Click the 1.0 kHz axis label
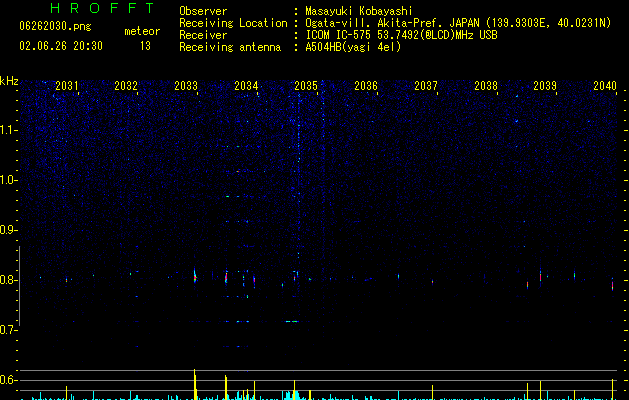This screenshot has width=629, height=400. click(x=8, y=180)
